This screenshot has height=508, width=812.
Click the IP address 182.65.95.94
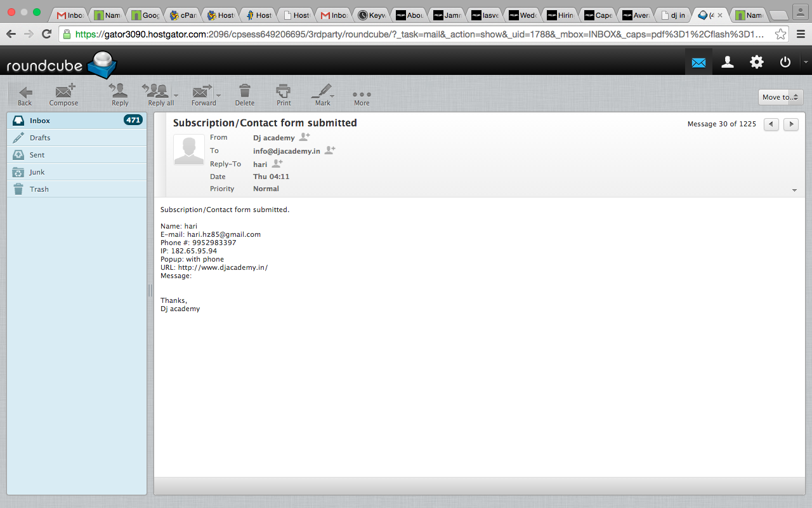194,251
